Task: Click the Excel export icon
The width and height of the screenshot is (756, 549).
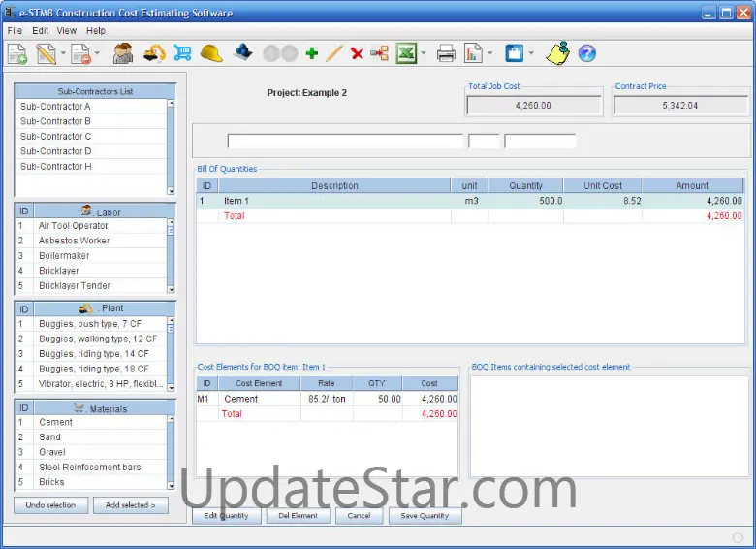Action: pos(406,53)
